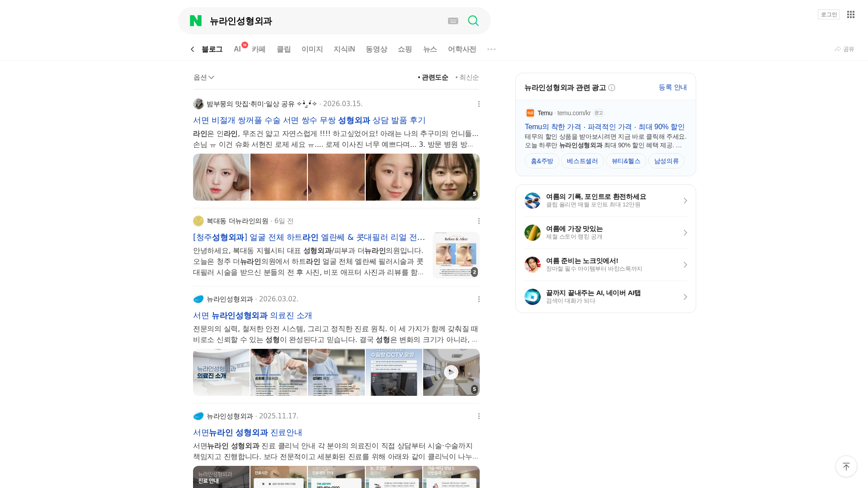Click the 뷰티&헬스 ad chip

pos(626,161)
